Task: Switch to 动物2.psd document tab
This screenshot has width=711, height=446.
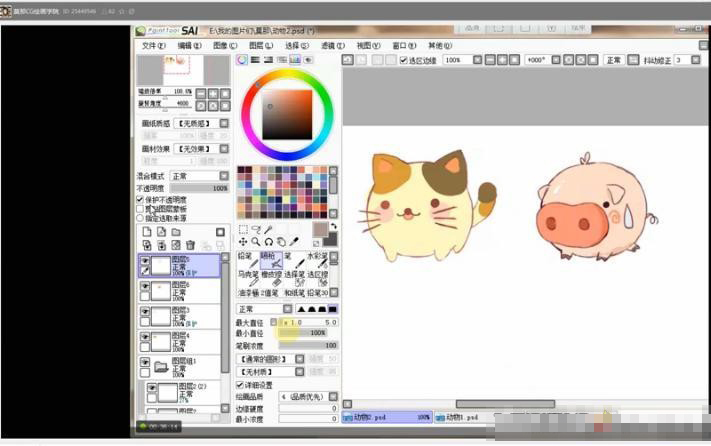Action: (x=387, y=417)
